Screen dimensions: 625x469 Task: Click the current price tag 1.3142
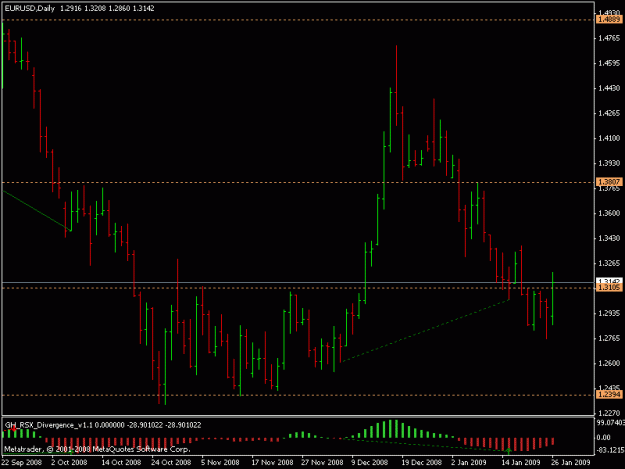[x=609, y=281]
